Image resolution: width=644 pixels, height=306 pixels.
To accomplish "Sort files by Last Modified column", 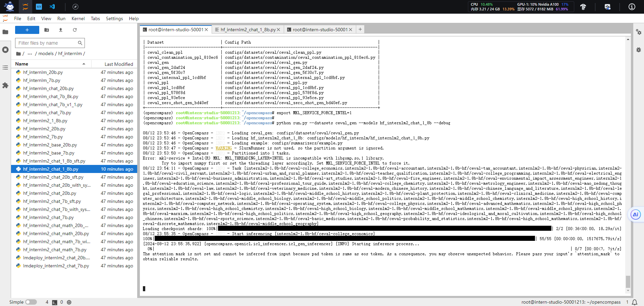I will pyautogui.click(x=114, y=64).
